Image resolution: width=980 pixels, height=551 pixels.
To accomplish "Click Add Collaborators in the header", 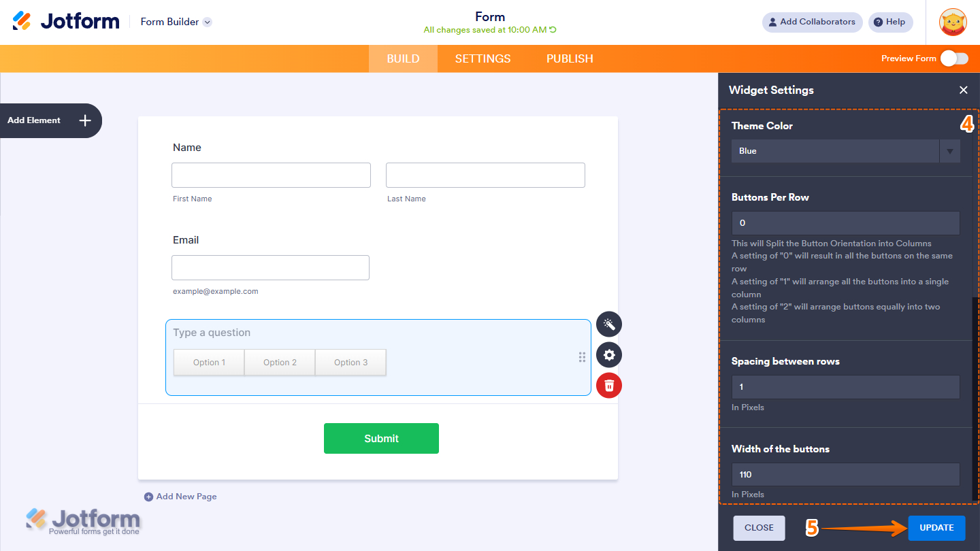I will click(x=812, y=22).
